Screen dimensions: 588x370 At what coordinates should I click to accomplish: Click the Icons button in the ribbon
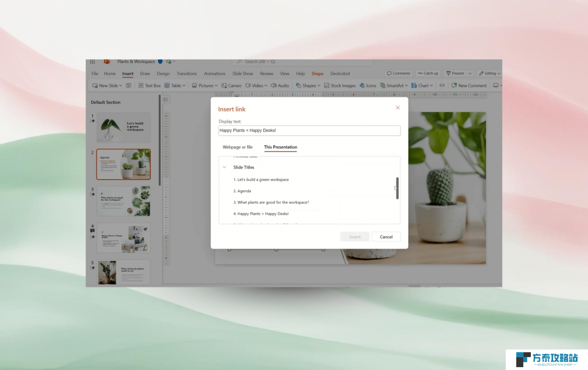coord(368,86)
